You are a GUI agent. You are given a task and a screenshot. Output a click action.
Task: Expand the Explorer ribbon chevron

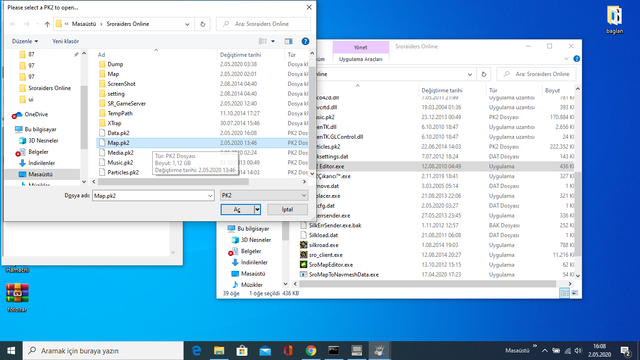566,59
